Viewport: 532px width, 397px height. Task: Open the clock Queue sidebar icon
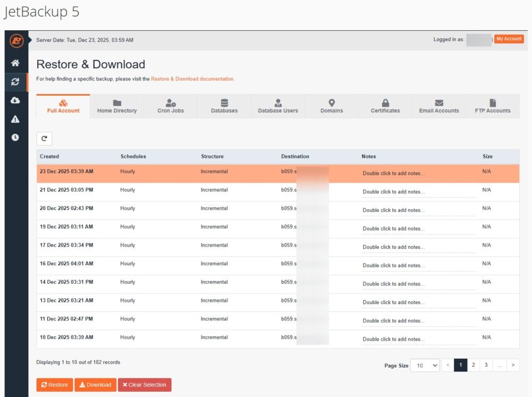[15, 138]
